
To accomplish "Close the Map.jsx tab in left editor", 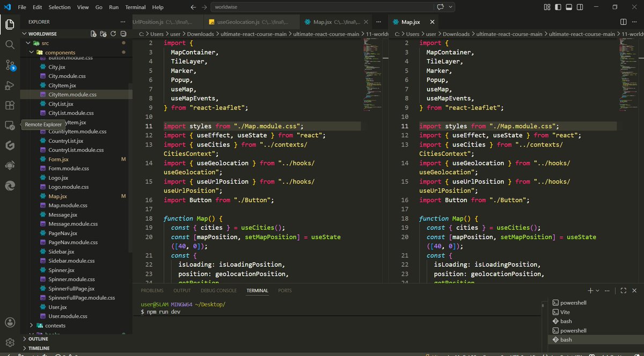I will pos(367,22).
